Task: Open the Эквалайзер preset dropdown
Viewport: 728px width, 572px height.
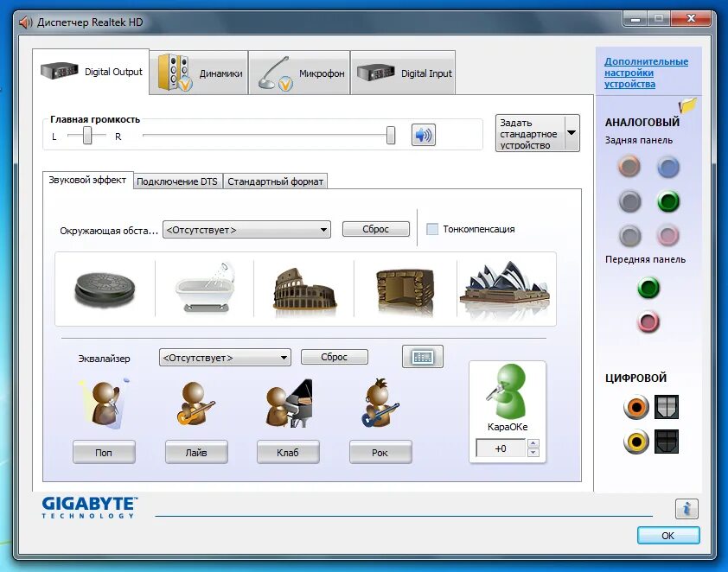Action: (x=225, y=358)
